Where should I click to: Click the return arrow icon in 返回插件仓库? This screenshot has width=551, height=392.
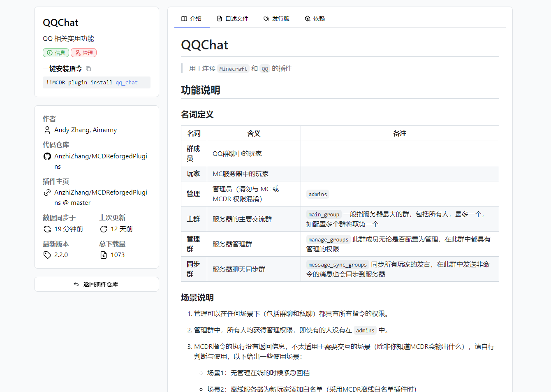point(76,284)
